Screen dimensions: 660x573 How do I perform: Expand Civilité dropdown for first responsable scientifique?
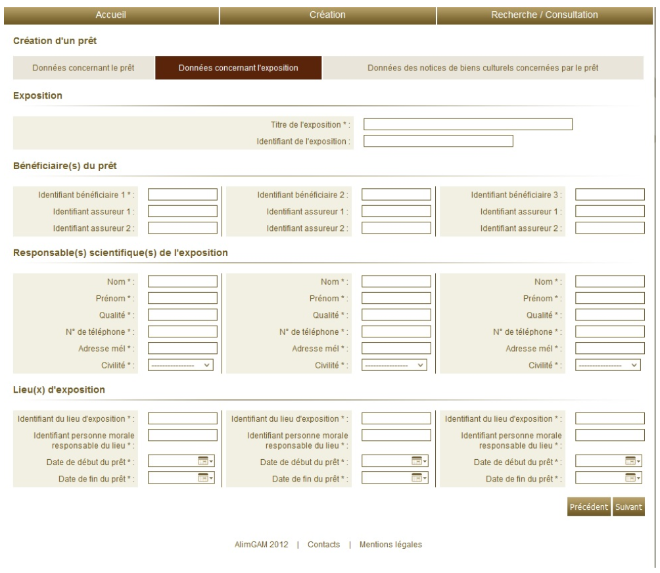click(x=181, y=365)
